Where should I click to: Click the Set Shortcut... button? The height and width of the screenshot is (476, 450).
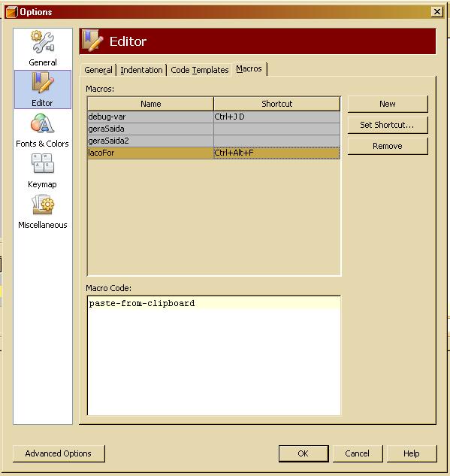(388, 125)
